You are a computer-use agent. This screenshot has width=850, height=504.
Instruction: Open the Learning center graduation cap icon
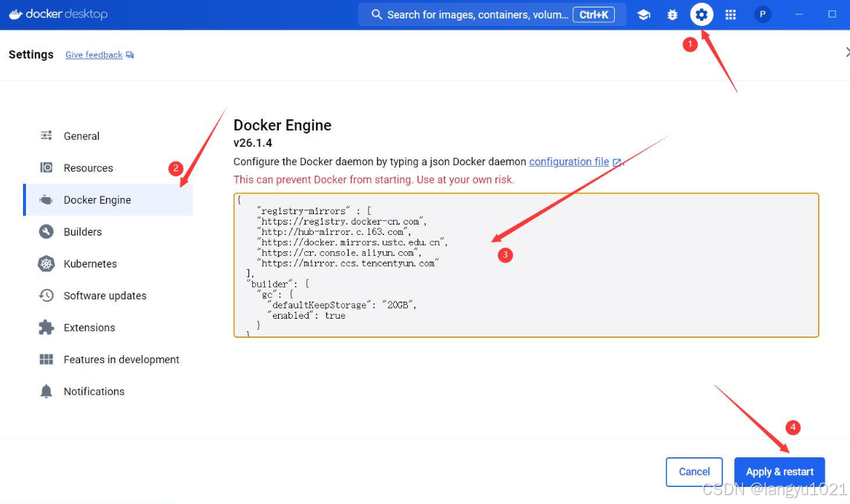[644, 15]
